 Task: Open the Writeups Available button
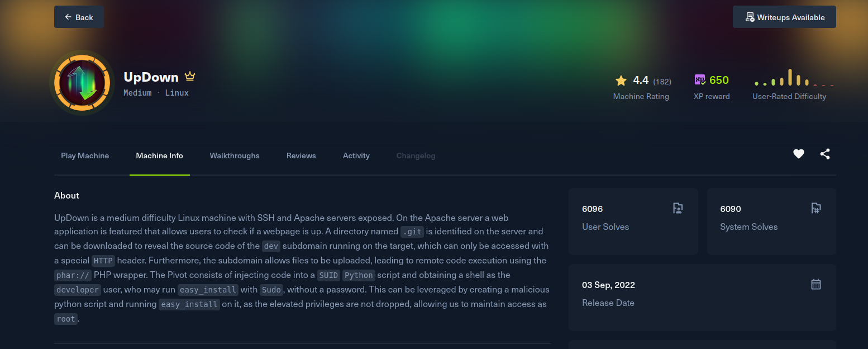pyautogui.click(x=784, y=17)
